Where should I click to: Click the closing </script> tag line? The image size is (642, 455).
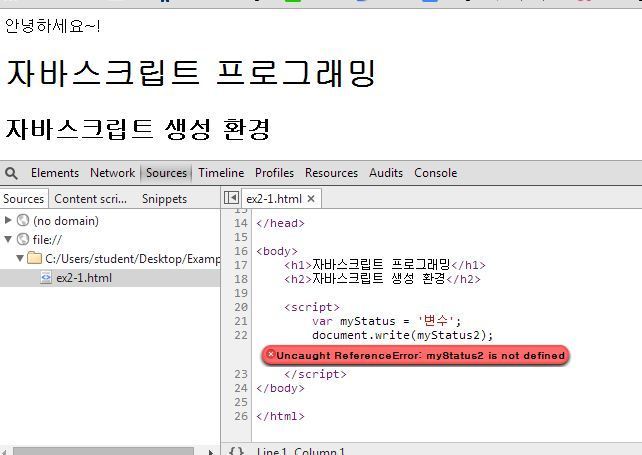click(315, 374)
